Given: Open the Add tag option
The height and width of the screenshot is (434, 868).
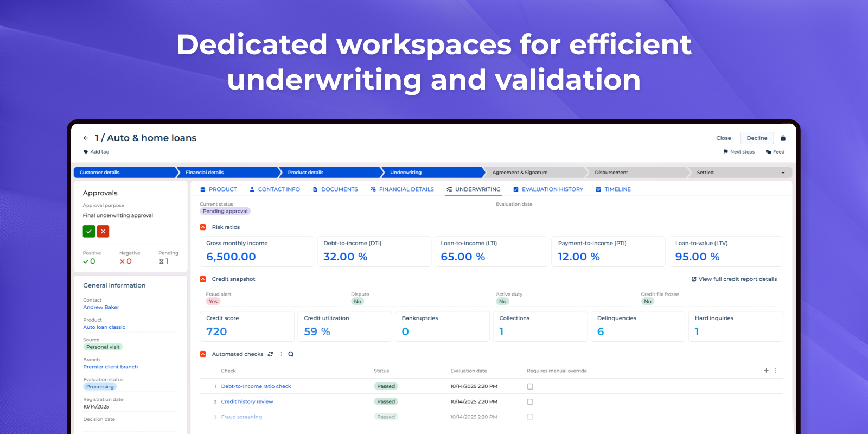Looking at the screenshot, I should click(97, 152).
